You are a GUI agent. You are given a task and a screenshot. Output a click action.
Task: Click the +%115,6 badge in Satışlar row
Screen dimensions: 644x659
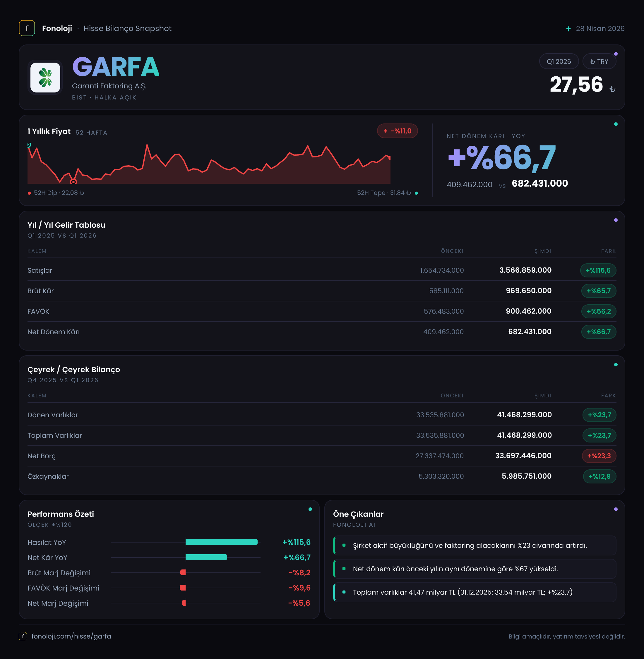tap(598, 270)
